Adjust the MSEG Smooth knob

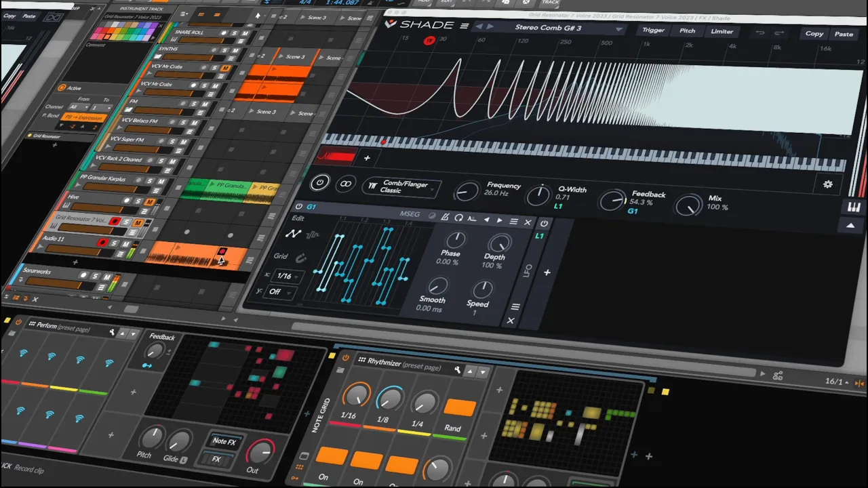click(438, 286)
